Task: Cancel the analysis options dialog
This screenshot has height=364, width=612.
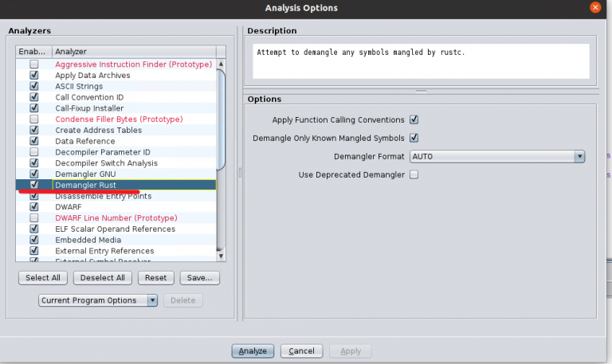Action: pos(301,351)
